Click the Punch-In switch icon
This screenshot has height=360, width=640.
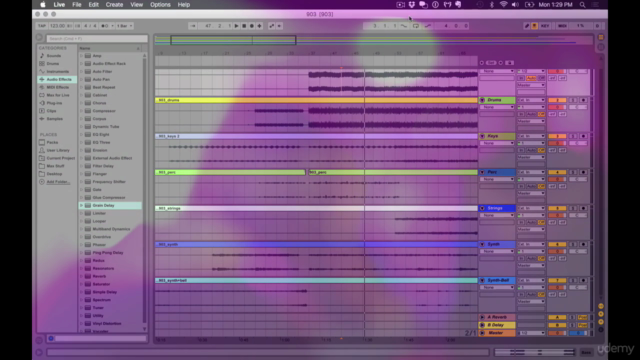pos(404,26)
